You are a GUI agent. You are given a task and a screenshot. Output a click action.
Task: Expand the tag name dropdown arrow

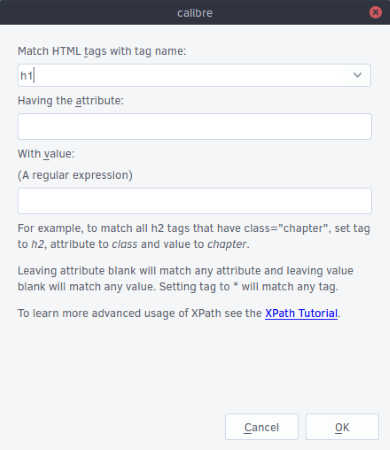pos(357,75)
